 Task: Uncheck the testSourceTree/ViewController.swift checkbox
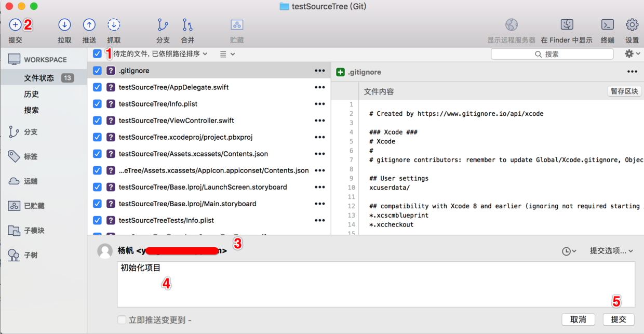[97, 121]
